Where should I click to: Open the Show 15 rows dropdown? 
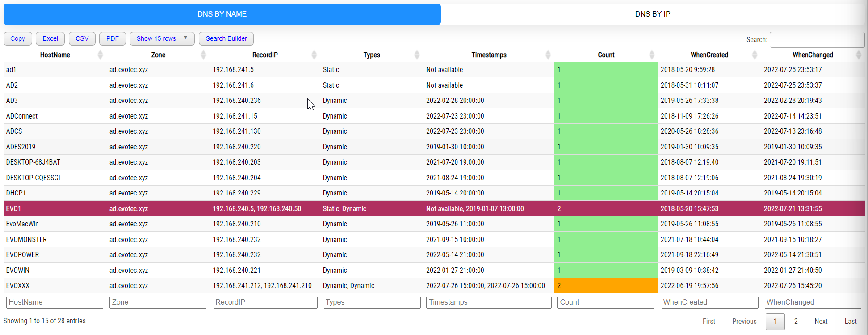(x=162, y=38)
